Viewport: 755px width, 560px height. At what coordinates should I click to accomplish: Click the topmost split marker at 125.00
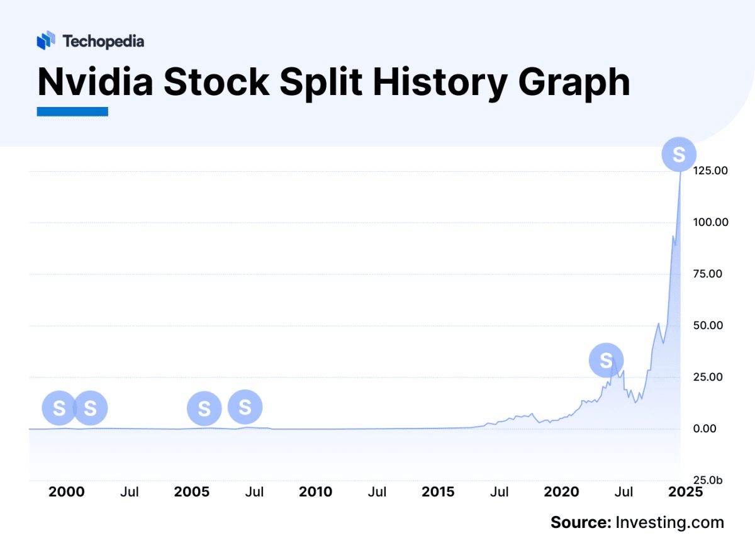click(679, 154)
